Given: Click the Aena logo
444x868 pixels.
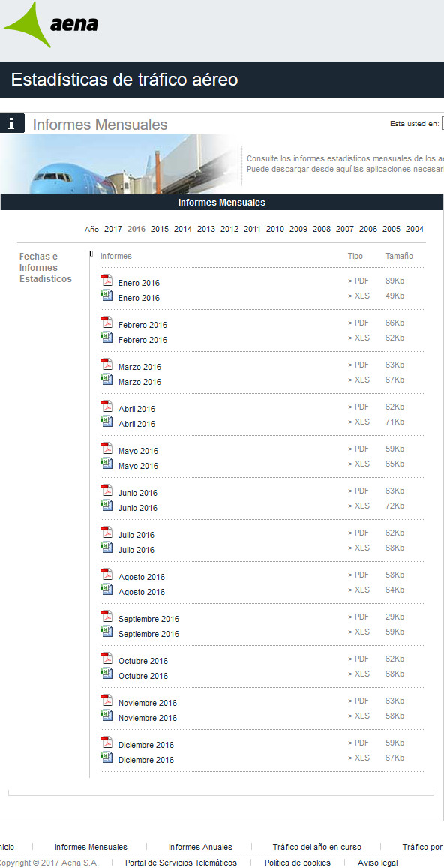Looking at the screenshot, I should coord(51,24).
